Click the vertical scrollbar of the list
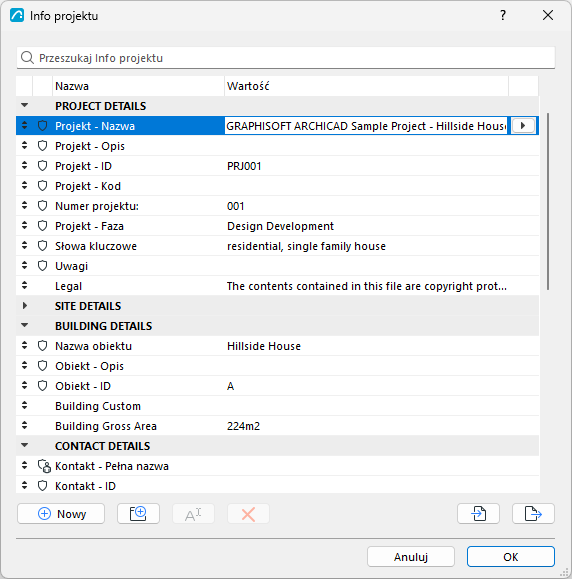This screenshot has height=579, width=572. coord(548,202)
